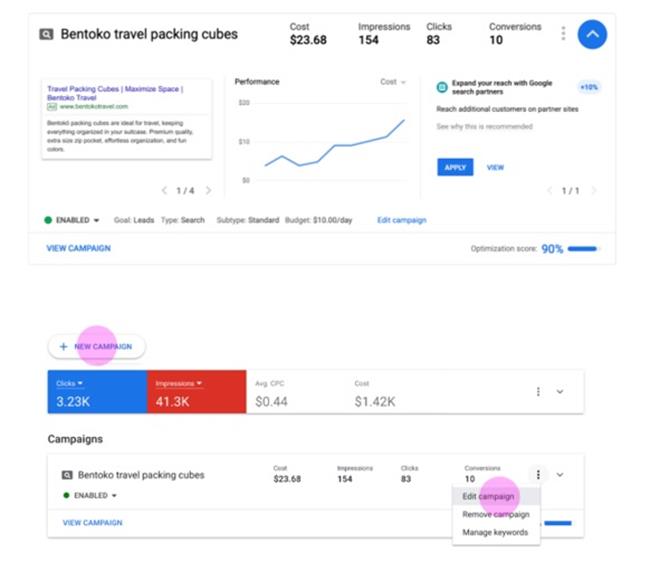
Task: Click the Cost $1.42K tile
Action: pyautogui.click(x=395, y=392)
